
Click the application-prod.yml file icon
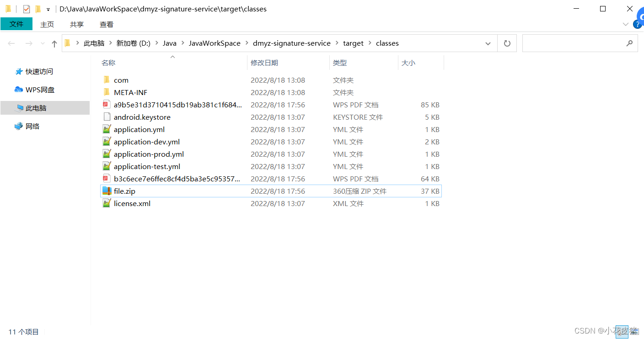pyautogui.click(x=107, y=154)
